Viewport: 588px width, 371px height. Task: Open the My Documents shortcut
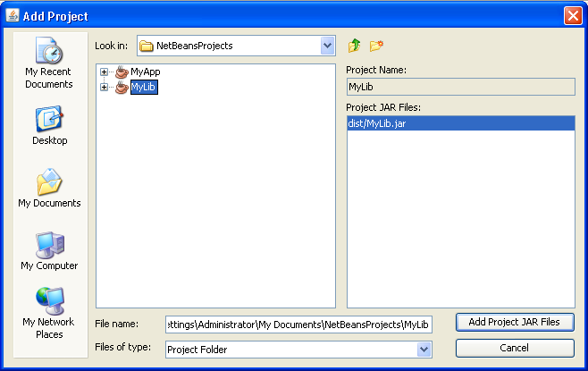(49, 189)
